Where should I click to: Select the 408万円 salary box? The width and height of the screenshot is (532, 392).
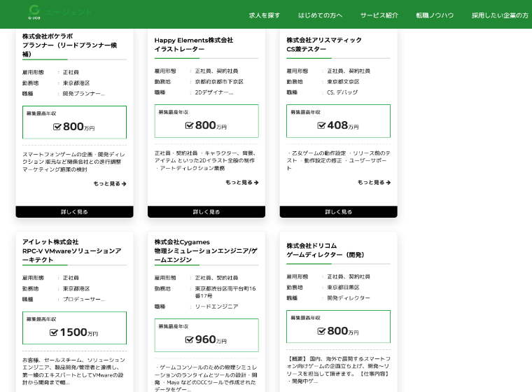click(x=338, y=121)
